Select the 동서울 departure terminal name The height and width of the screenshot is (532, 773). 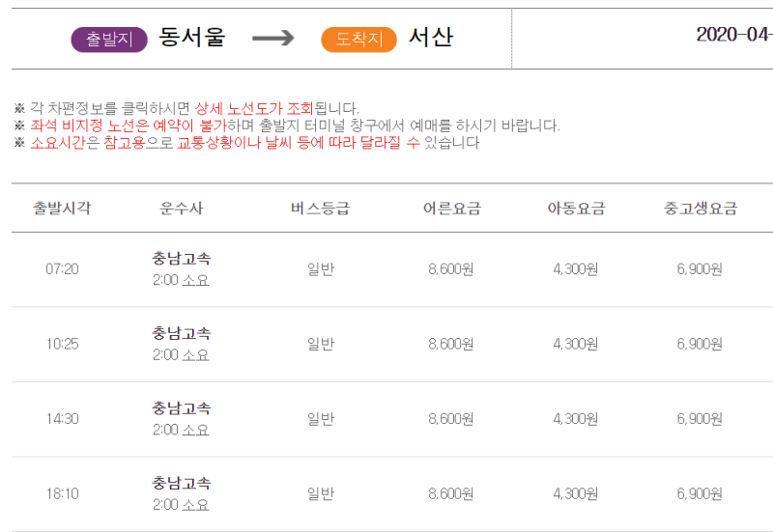pyautogui.click(x=191, y=37)
